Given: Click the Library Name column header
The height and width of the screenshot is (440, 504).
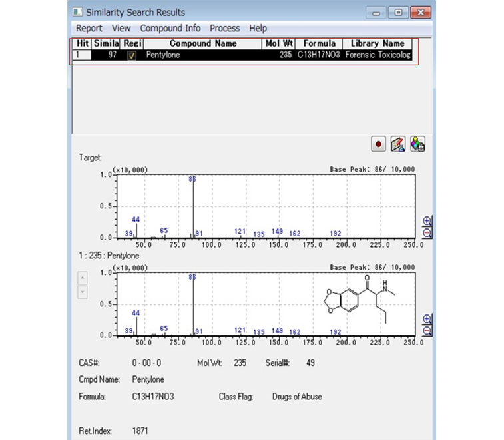Looking at the screenshot, I should (377, 43).
